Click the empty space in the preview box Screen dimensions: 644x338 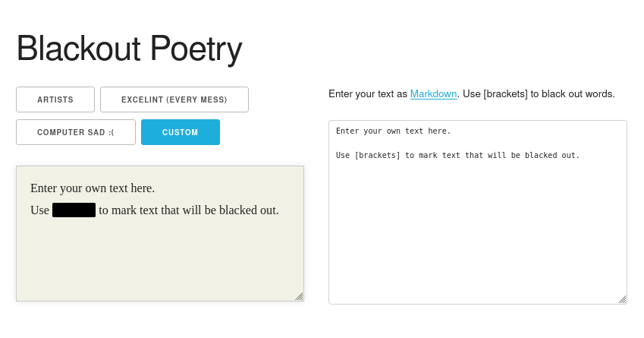point(159,262)
